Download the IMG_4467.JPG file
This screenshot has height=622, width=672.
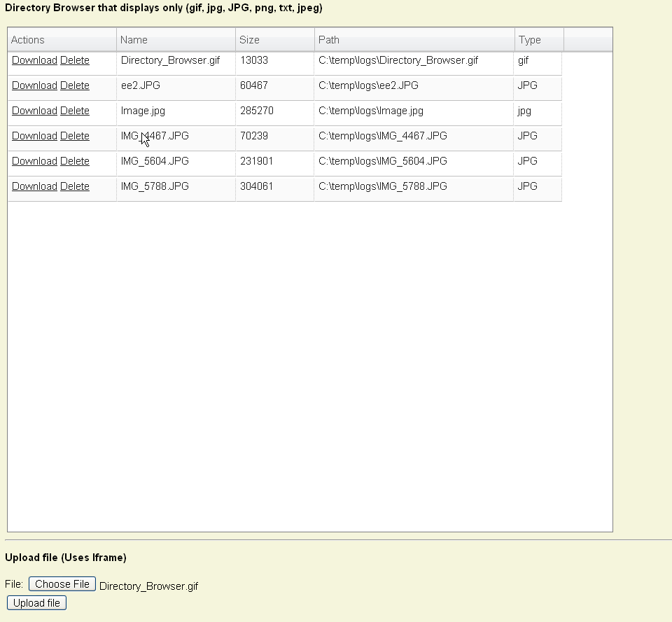coord(34,136)
